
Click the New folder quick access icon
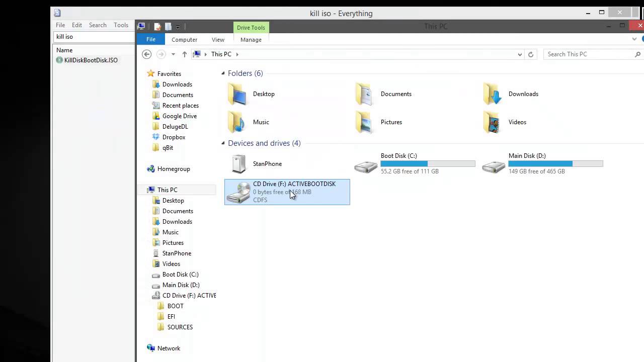(168, 27)
